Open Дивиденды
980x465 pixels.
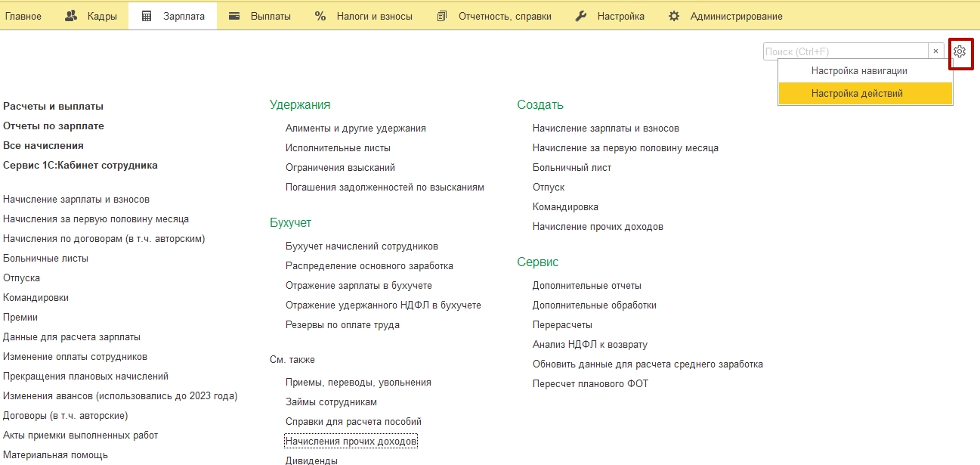pos(311,460)
